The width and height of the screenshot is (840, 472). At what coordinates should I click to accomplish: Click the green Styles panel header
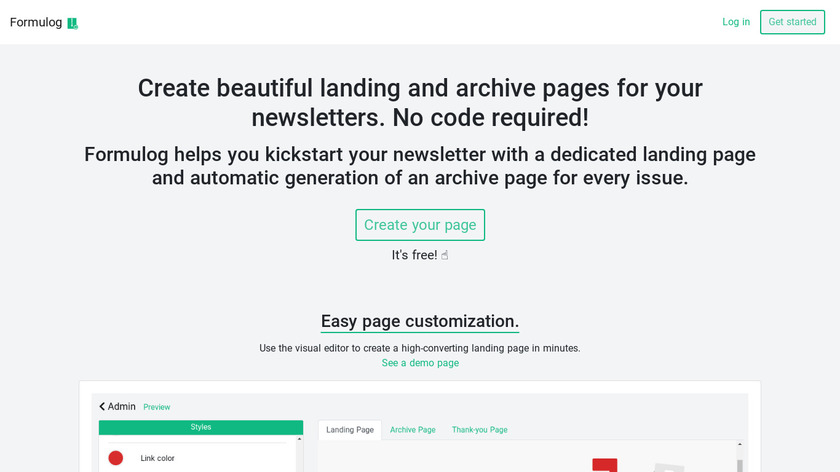[201, 427]
